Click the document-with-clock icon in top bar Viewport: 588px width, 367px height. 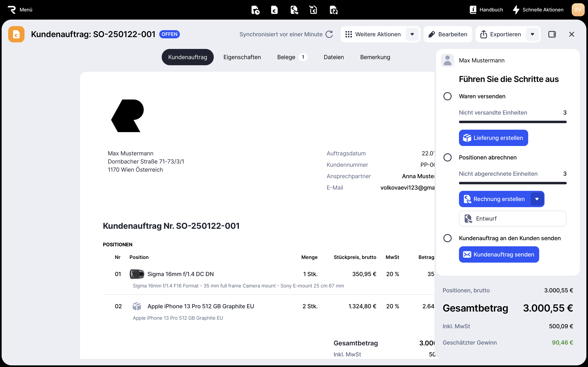[255, 10]
